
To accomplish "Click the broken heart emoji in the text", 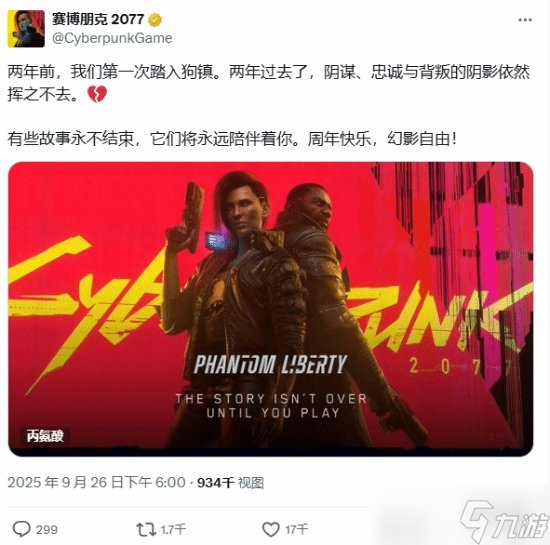I will click(x=97, y=94).
